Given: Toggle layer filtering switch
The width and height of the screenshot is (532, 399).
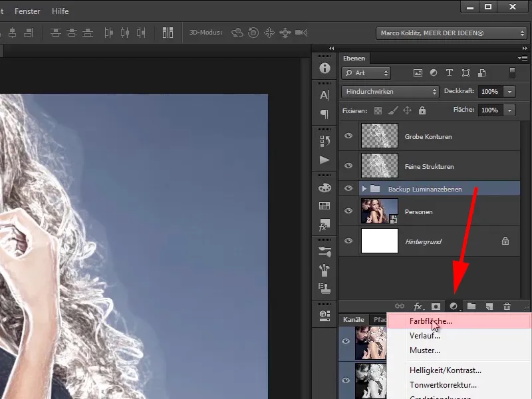Looking at the screenshot, I should point(512,72).
